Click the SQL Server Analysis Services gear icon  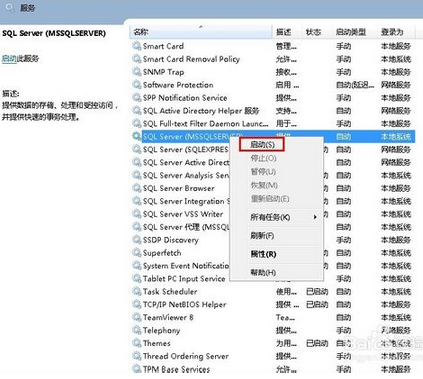137,175
